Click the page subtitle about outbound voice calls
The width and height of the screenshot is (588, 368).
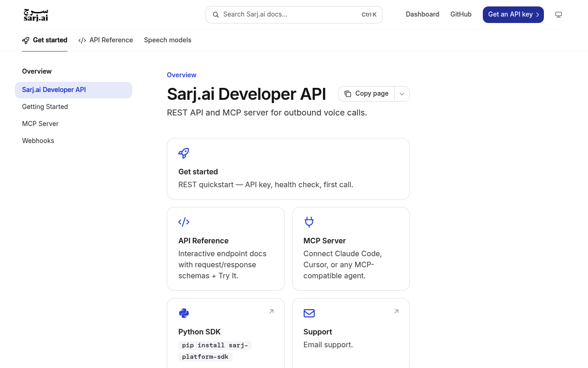tap(267, 113)
